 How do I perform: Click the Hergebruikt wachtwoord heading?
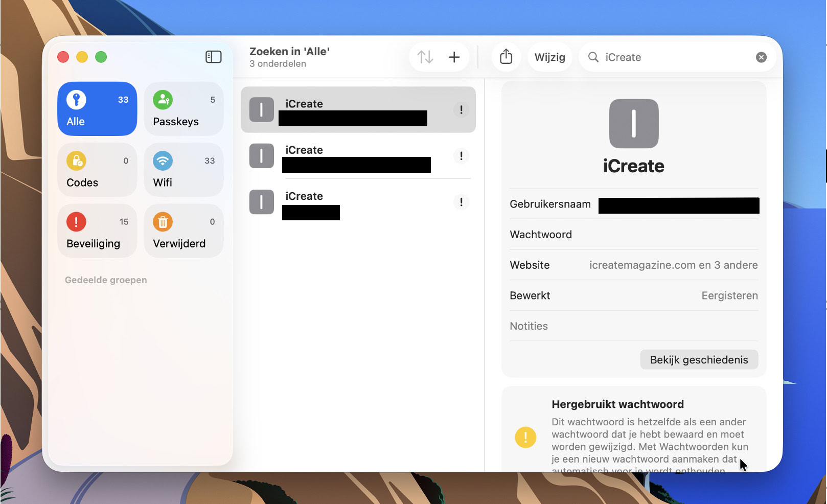(617, 404)
